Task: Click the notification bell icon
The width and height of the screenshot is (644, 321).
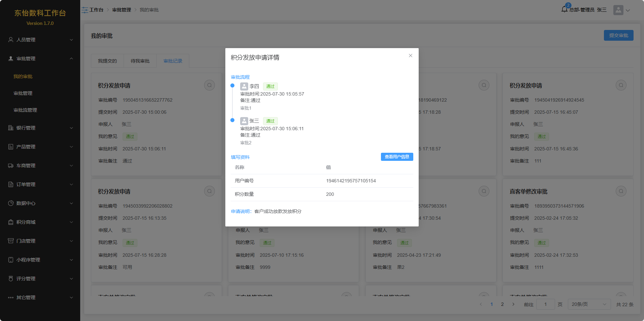Action: point(565,9)
